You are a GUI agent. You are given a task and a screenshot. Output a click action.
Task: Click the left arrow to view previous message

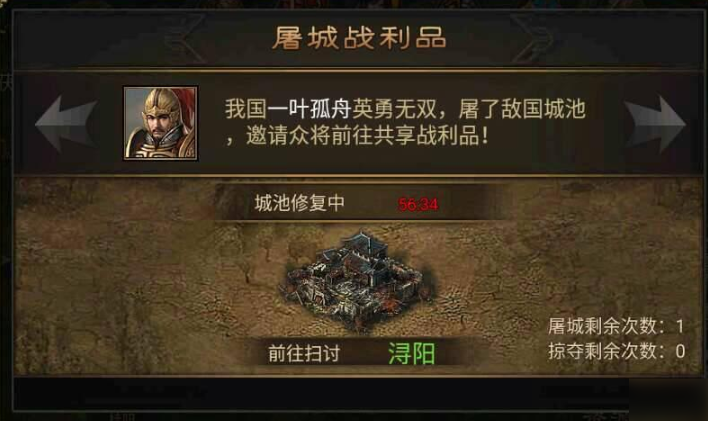66,124
